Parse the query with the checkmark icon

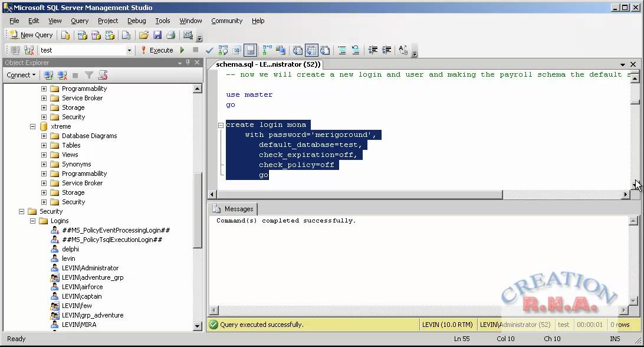209,50
